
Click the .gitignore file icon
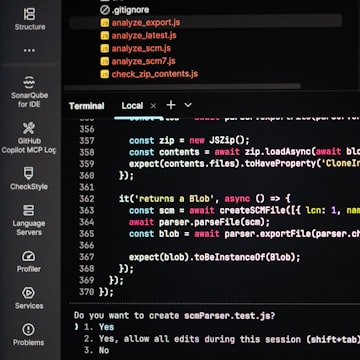105,10
